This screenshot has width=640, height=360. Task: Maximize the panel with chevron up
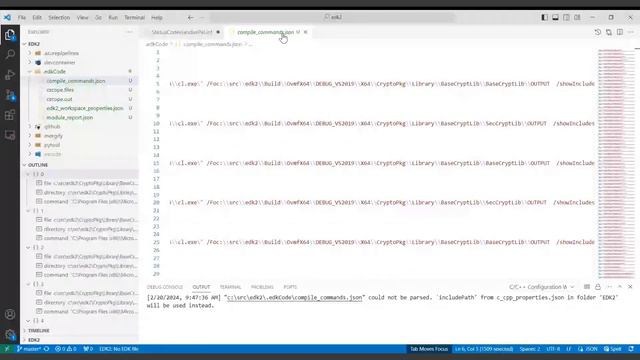tap(620, 287)
